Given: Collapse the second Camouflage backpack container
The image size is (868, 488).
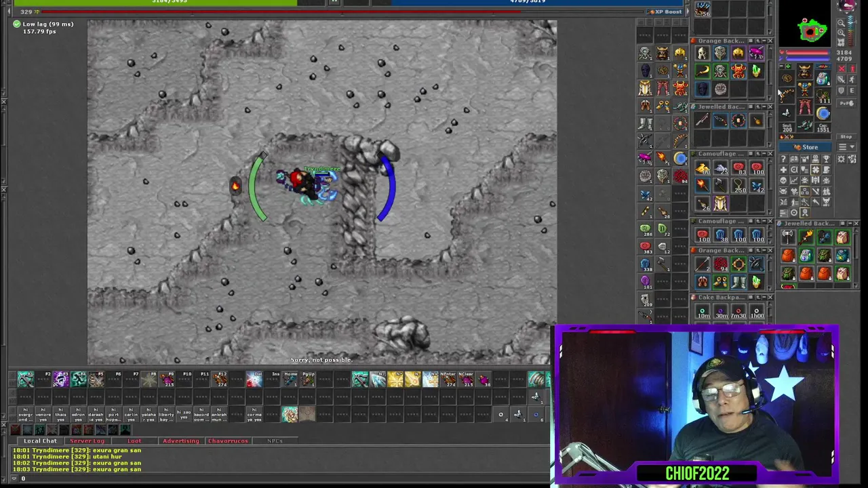Looking at the screenshot, I should 764,221.
